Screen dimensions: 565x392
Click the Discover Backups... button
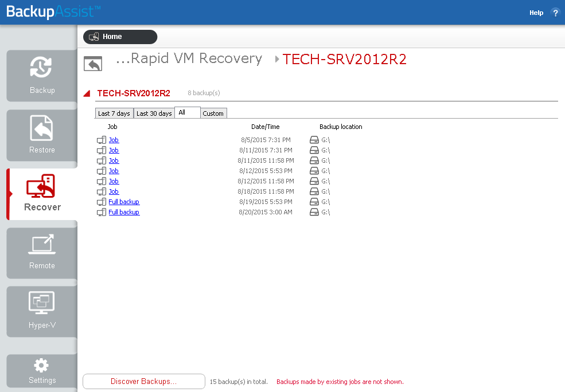[144, 382]
